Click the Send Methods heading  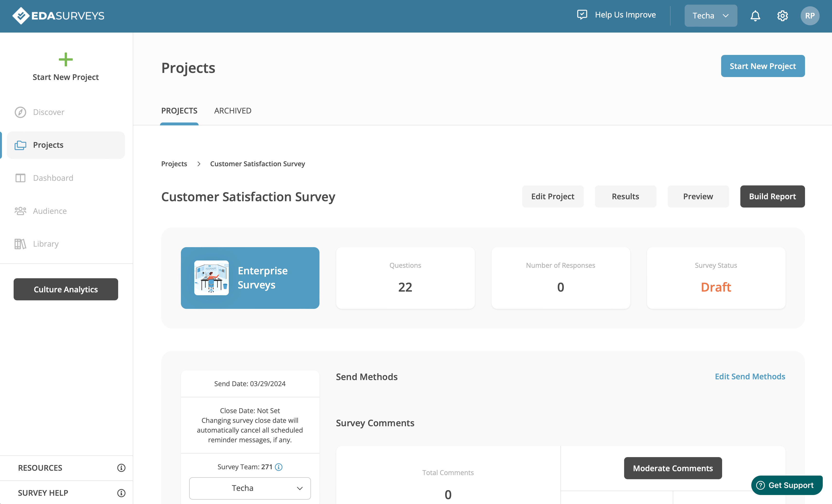click(x=367, y=377)
